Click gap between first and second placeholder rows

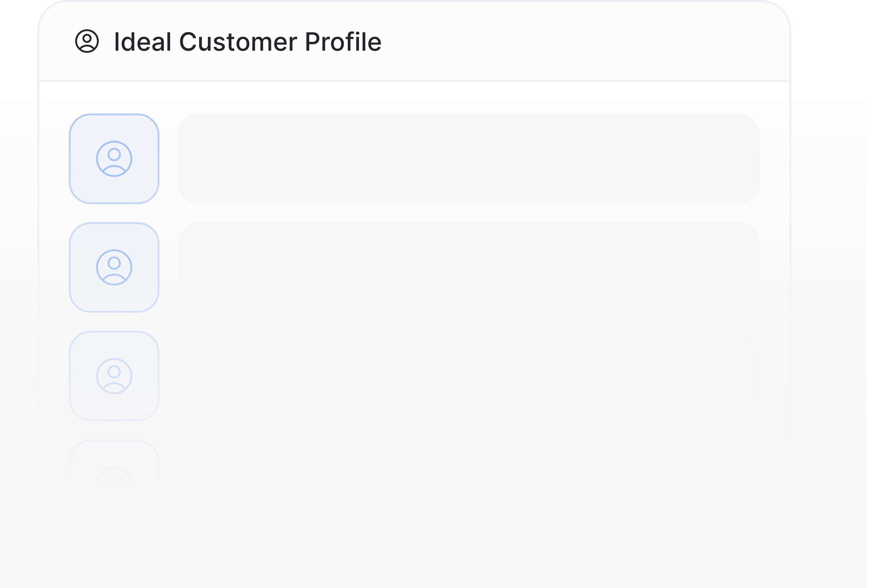(x=468, y=213)
